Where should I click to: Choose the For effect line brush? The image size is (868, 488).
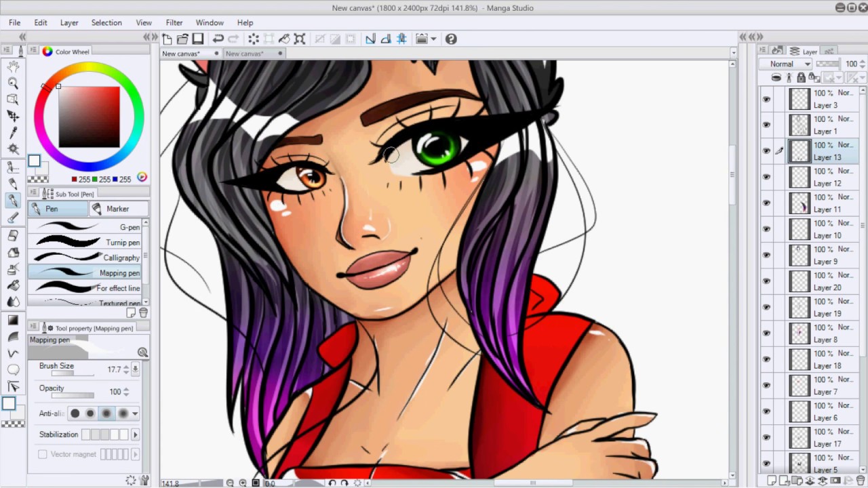coord(85,288)
